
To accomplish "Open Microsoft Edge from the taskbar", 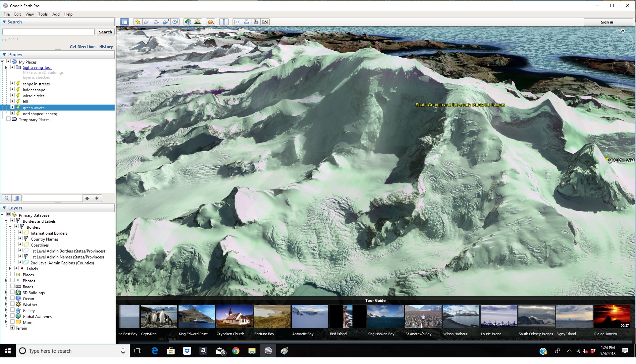I will 155,351.
